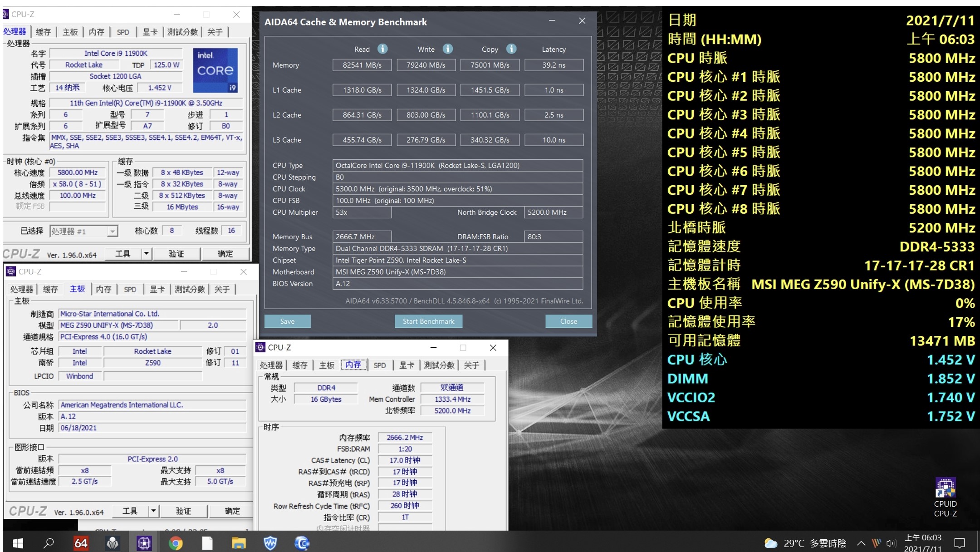This screenshot has width=980, height=552.
Task: Click the North Bridge Clock 5200.0 MHz field
Action: (x=554, y=212)
